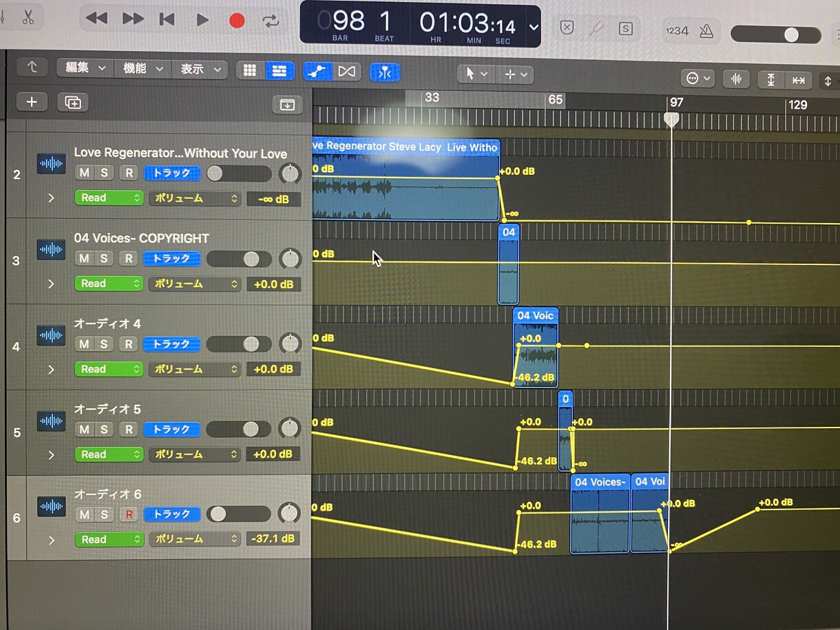The image size is (840, 630).
Task: Switch to the list view icon
Action: coord(279,70)
